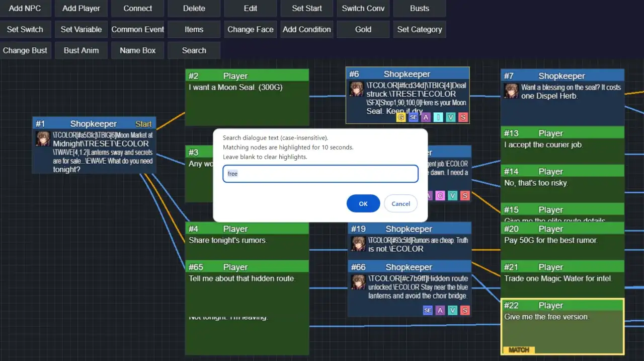Screen dimensions: 644x361
Task: Confirm the search with OK
Action: pyautogui.click(x=363, y=203)
